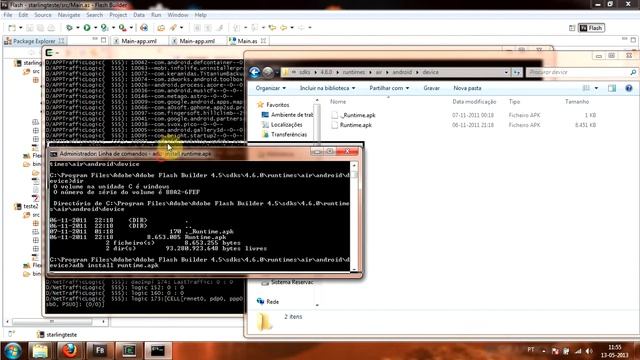Viewport: 640px width, 360px height.
Task: Click the command prompt vertical scrollbar
Action: point(354,216)
